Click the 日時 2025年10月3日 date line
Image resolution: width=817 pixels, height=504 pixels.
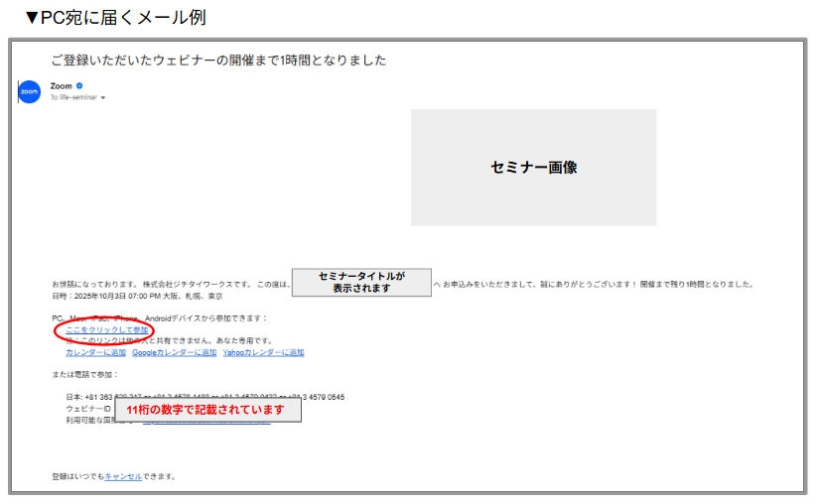(137, 296)
